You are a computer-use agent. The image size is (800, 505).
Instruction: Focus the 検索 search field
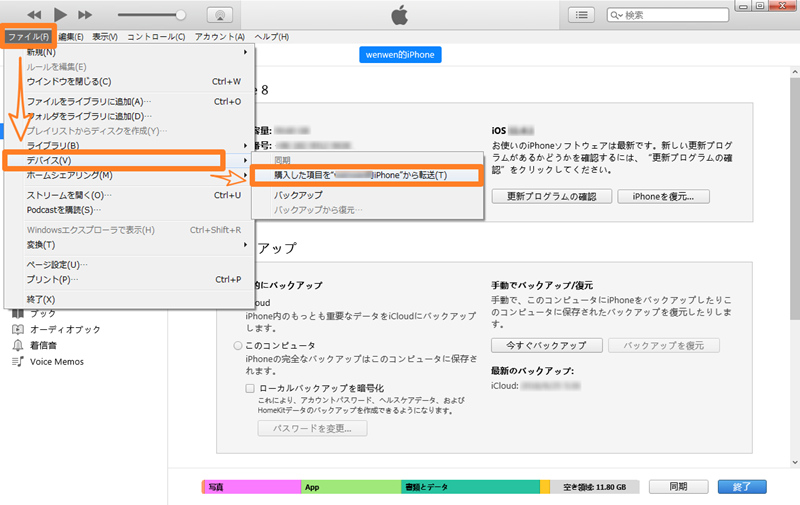click(668, 15)
